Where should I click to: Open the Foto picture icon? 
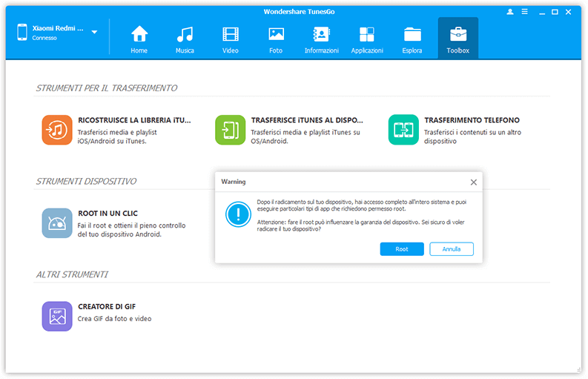click(x=276, y=34)
